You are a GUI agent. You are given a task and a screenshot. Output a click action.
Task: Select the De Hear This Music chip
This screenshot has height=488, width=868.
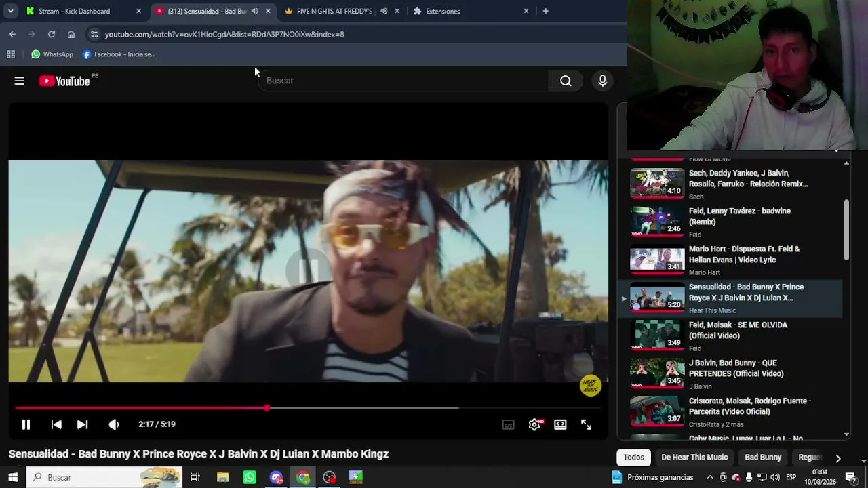click(694, 457)
